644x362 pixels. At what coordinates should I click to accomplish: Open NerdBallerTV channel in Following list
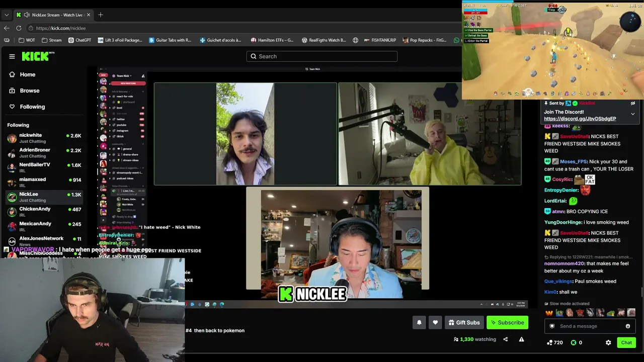point(44,167)
